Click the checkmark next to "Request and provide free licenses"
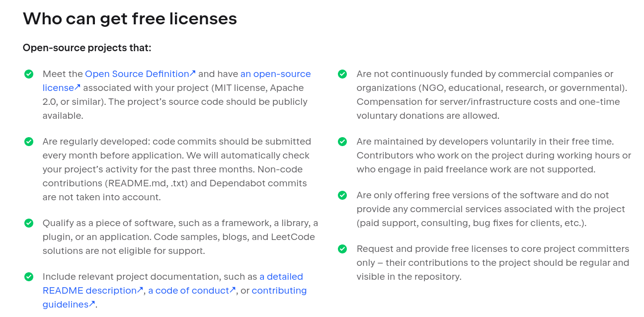This screenshot has height=317, width=644. (342, 249)
